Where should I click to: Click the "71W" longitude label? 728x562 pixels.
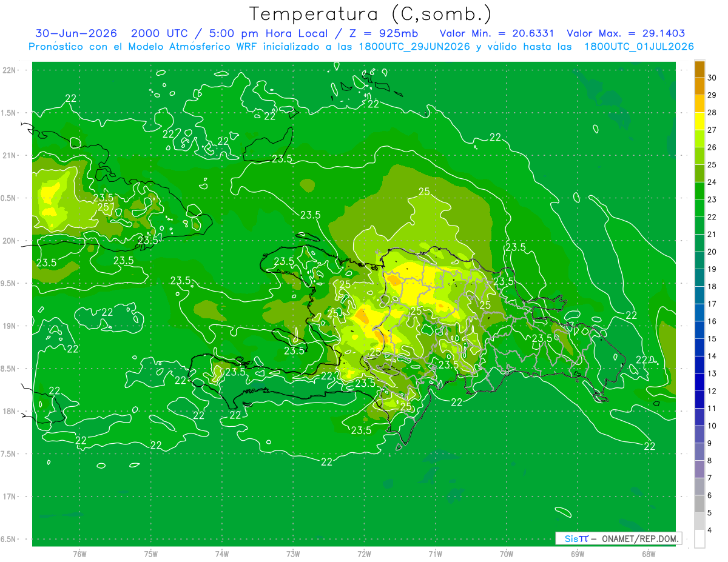pos(435,554)
